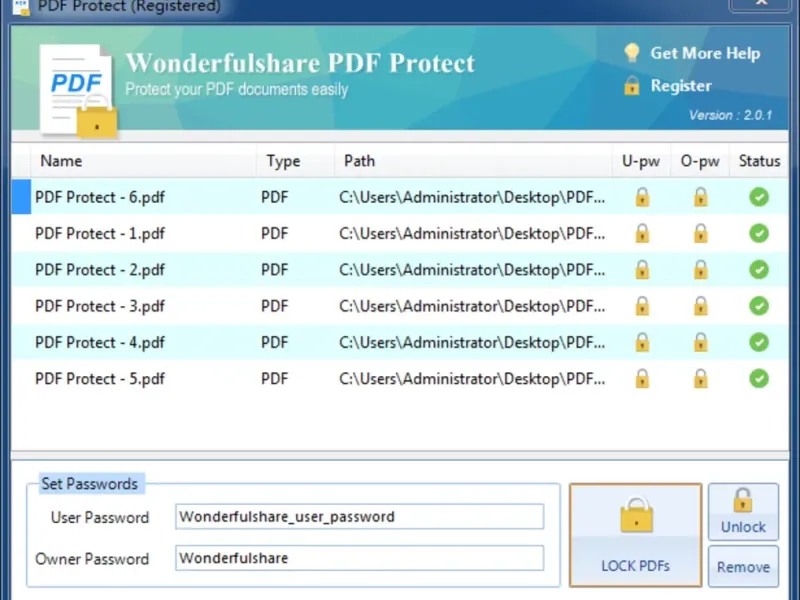Click the U-pw column header
Screen dimensions: 800x600
point(641,161)
